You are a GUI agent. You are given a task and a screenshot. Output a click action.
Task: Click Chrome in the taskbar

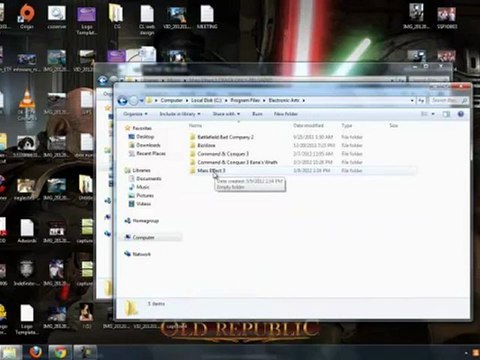(60, 352)
